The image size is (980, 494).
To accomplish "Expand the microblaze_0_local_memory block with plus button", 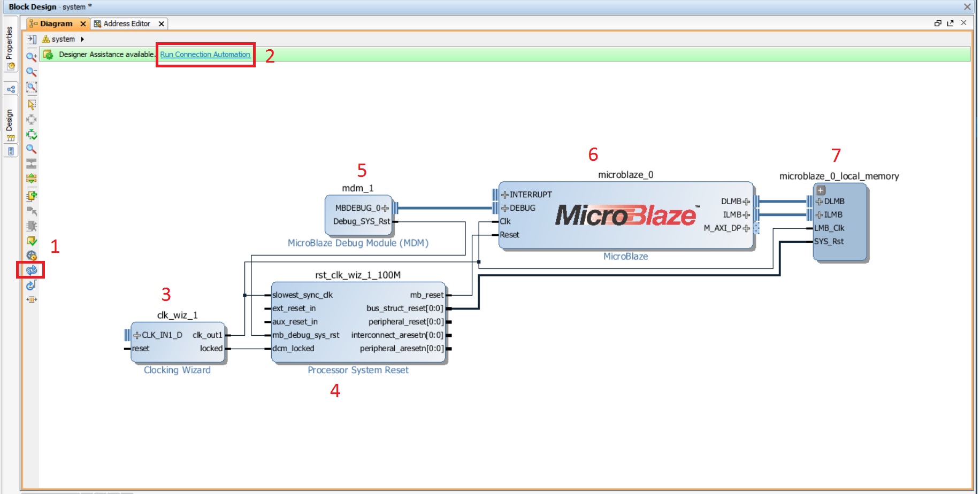I will click(821, 190).
